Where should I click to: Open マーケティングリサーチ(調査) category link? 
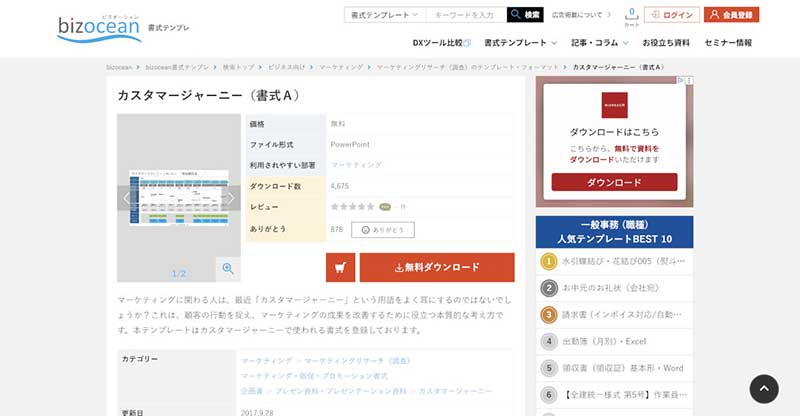(x=358, y=361)
